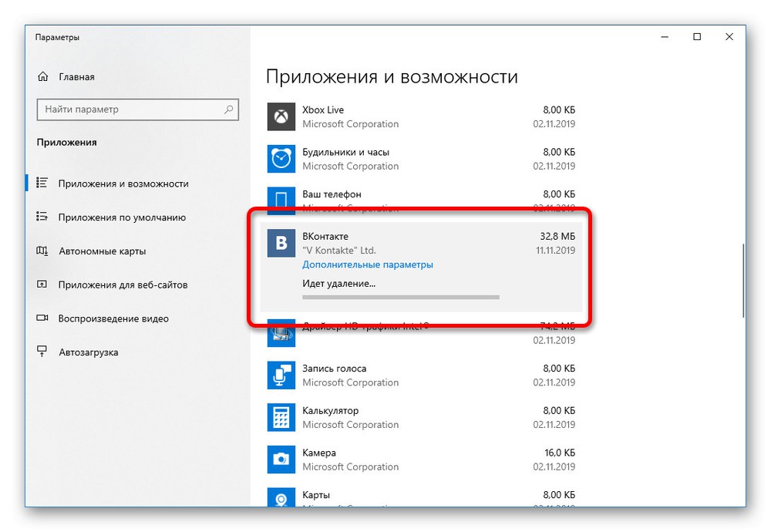Select the Xbox Live app name
Viewport: 771px width, 532px height.
pos(323,109)
